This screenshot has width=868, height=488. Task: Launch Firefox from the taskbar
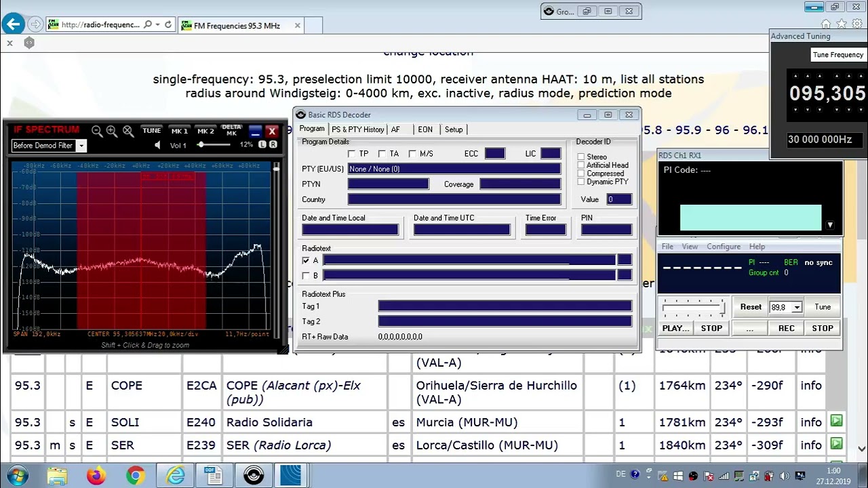click(x=96, y=476)
